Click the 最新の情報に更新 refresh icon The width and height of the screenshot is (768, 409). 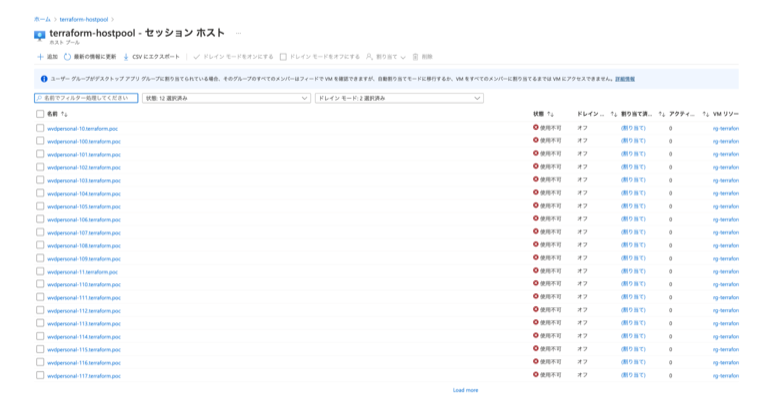pos(68,57)
